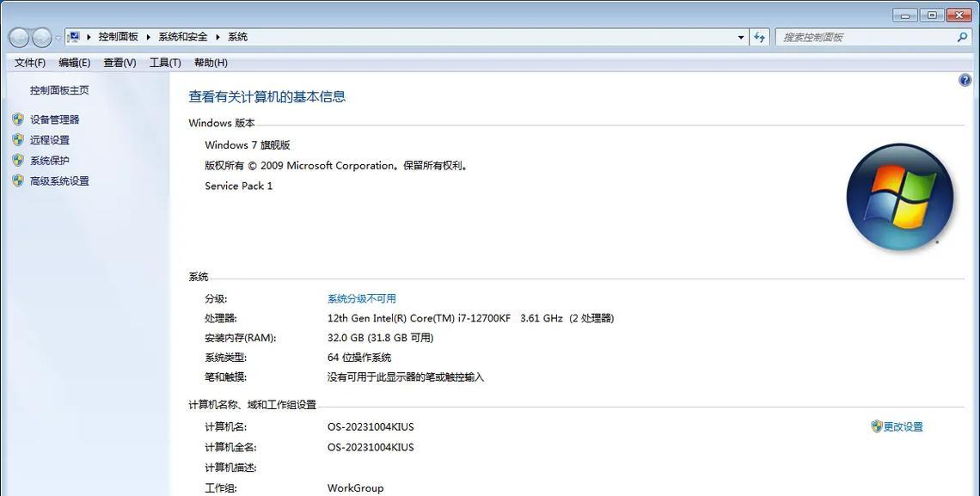Open the 文件(F) menu

point(30,63)
